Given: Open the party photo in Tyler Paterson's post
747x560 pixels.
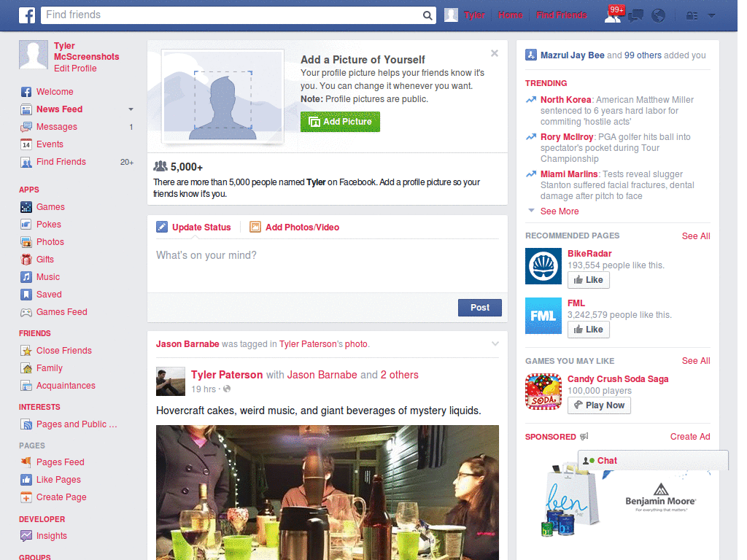Looking at the screenshot, I should point(328,493).
